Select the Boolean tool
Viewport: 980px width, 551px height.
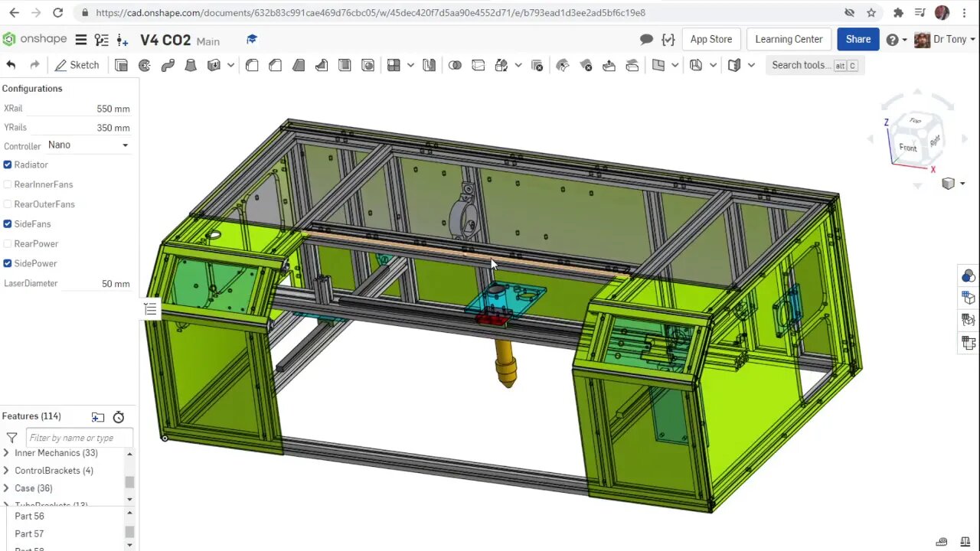tap(455, 65)
